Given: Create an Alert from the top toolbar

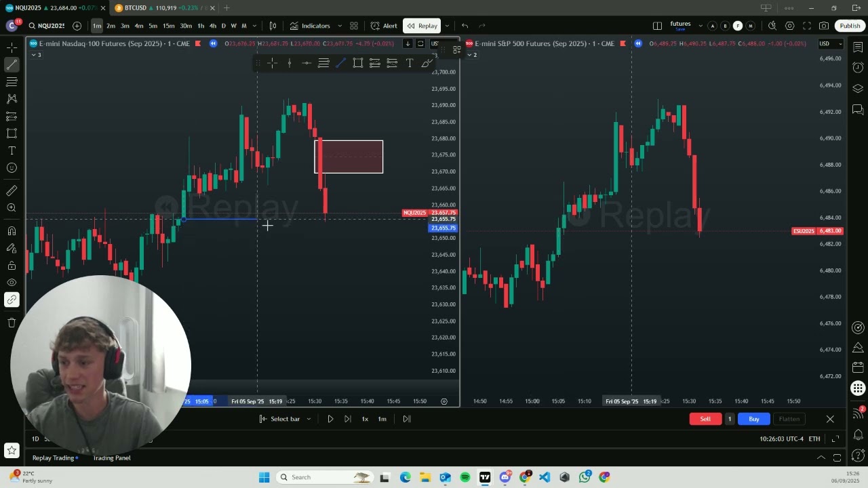Looking at the screenshot, I should (384, 26).
